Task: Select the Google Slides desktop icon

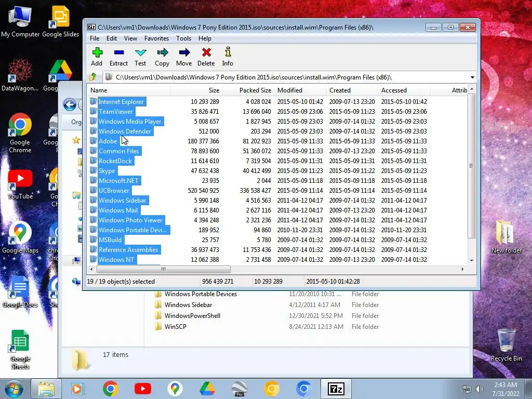Action: coord(60,21)
